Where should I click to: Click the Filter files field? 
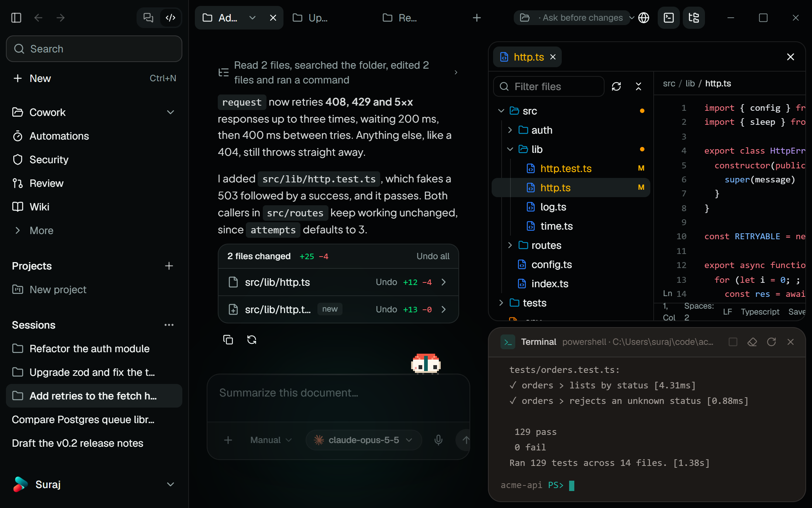tap(549, 86)
